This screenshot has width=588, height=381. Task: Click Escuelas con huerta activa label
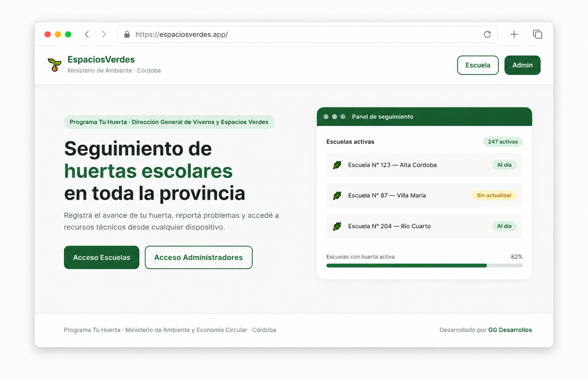pyautogui.click(x=361, y=257)
